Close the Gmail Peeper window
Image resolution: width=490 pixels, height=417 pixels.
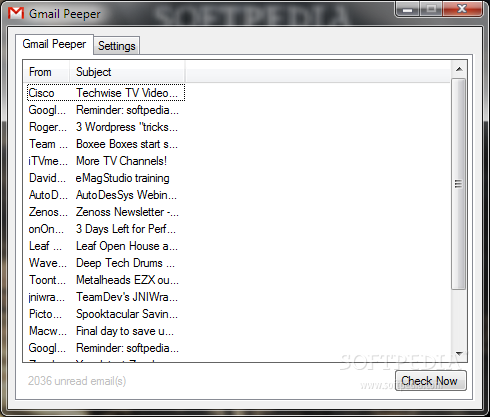(x=462, y=9)
